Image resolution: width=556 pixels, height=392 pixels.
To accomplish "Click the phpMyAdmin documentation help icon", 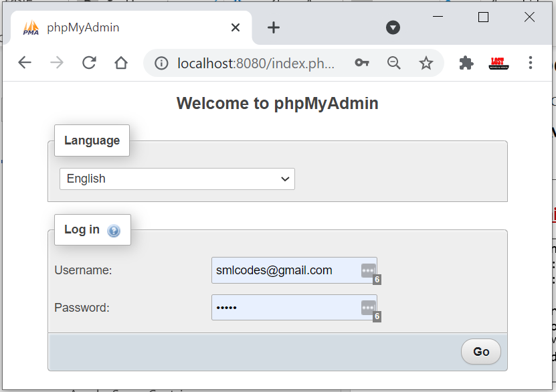I will [x=114, y=231].
